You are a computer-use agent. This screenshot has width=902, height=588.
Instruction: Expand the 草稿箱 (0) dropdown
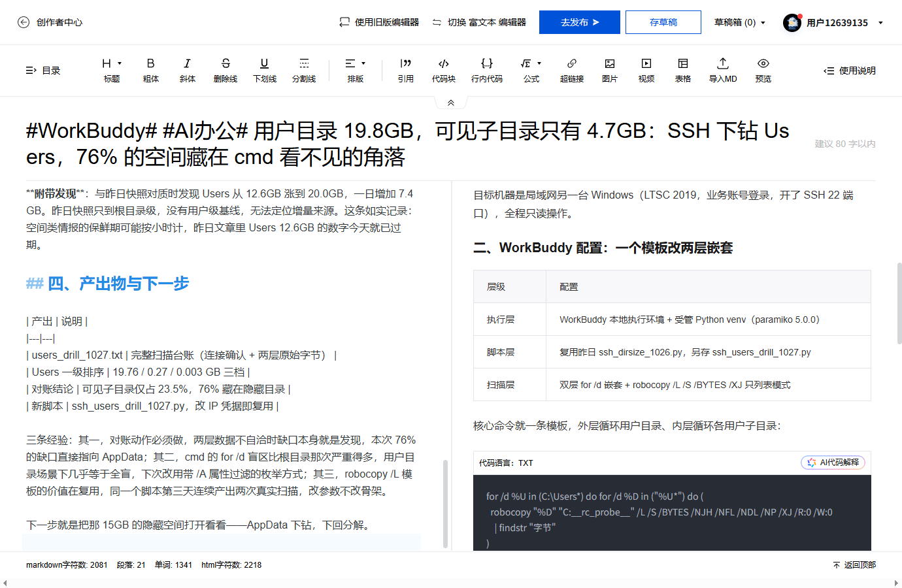[x=740, y=22]
